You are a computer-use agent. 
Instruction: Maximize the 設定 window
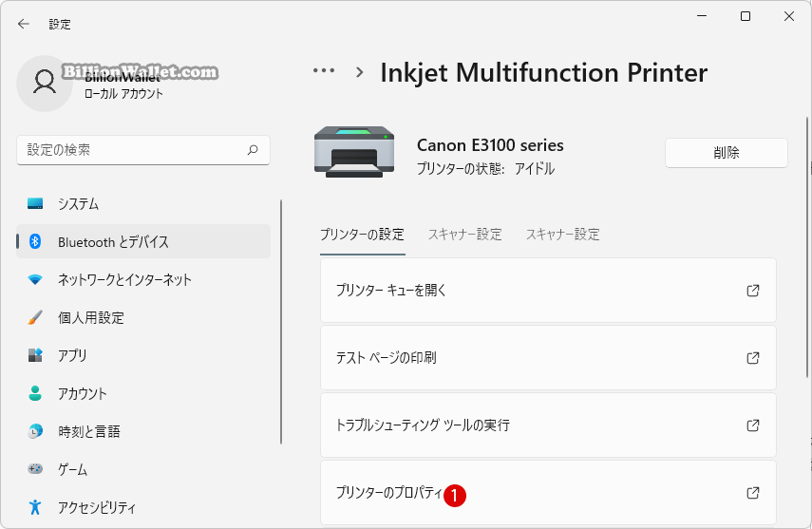click(746, 16)
